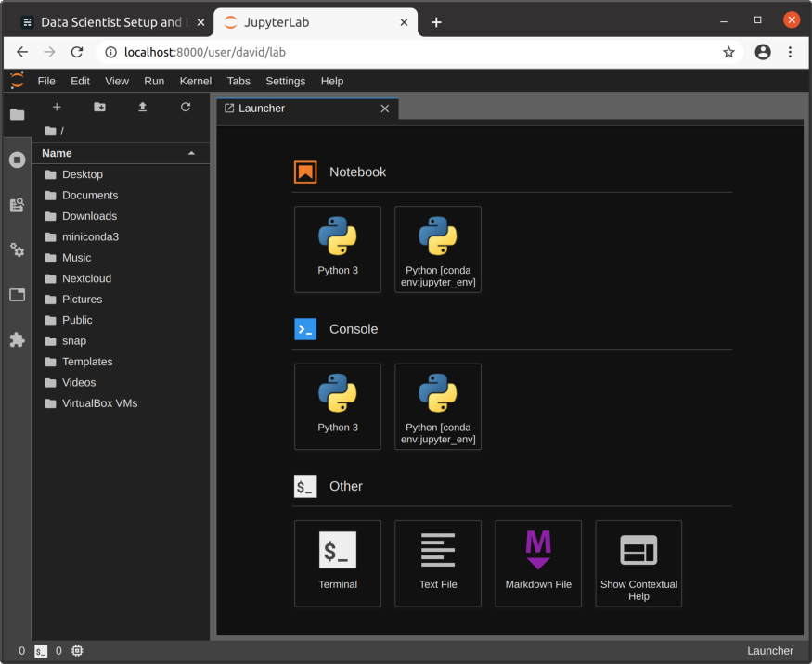Click the New Folder icon
Screen dimensions: 812x664
pos(99,108)
